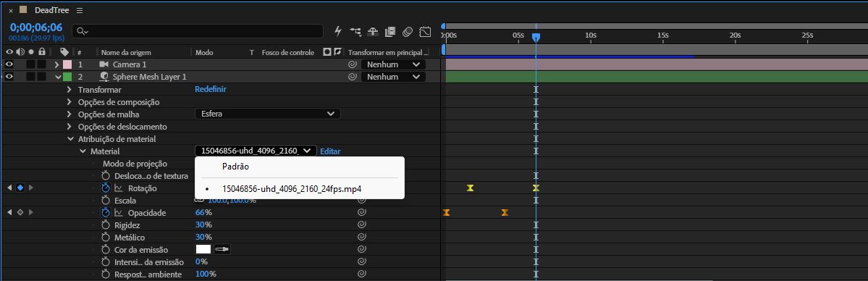This screenshot has width=868, height=281.
Task: Open the graph editor icon
Action: pos(425,32)
